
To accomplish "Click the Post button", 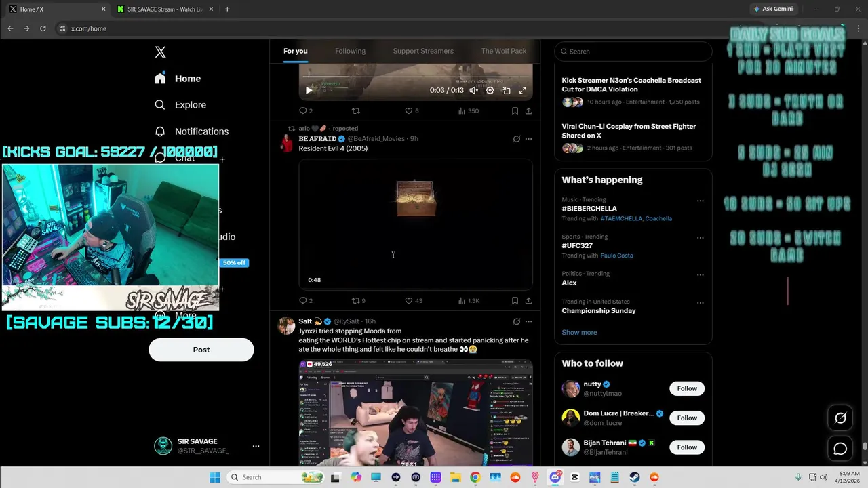I will point(201,350).
